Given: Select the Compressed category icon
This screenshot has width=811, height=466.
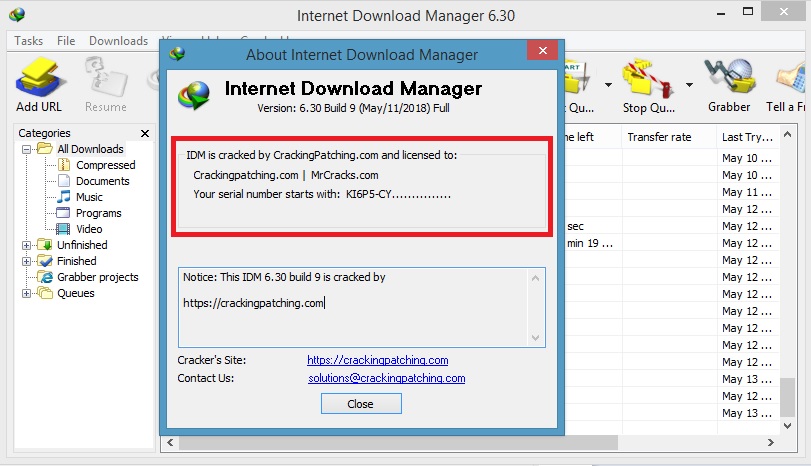Looking at the screenshot, I should point(64,165).
